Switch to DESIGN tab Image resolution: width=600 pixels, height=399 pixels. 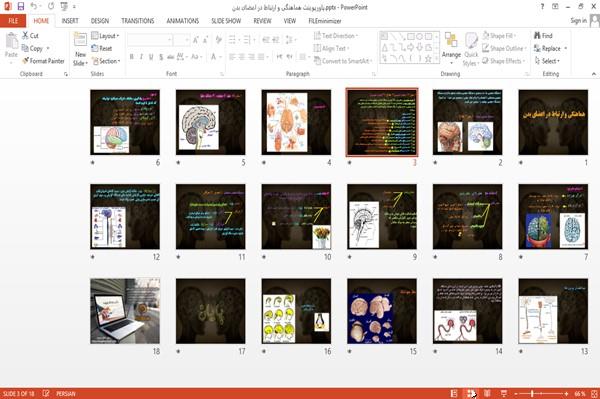pos(100,21)
